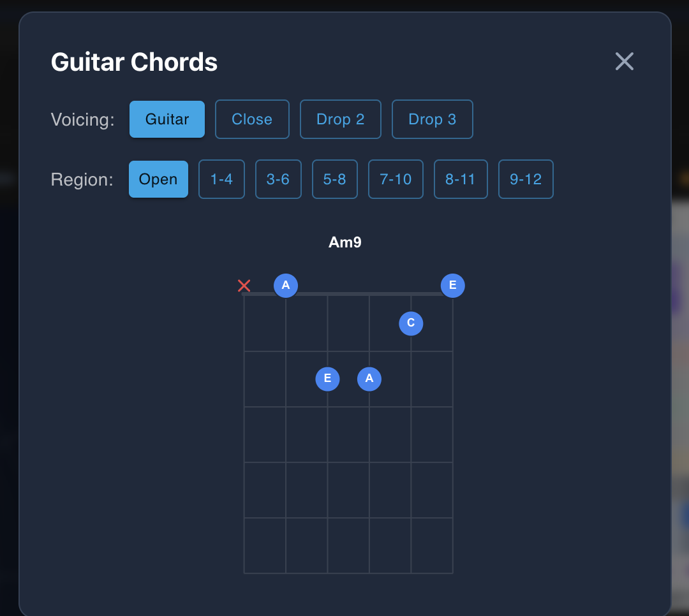Click the A note dot on second fret
This screenshot has height=616, width=689.
click(x=369, y=379)
